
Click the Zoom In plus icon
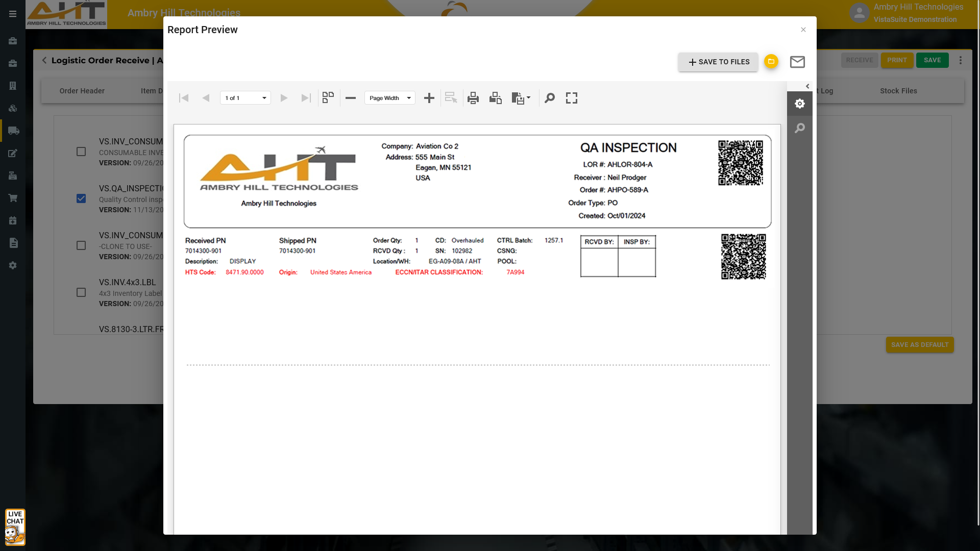pyautogui.click(x=429, y=98)
